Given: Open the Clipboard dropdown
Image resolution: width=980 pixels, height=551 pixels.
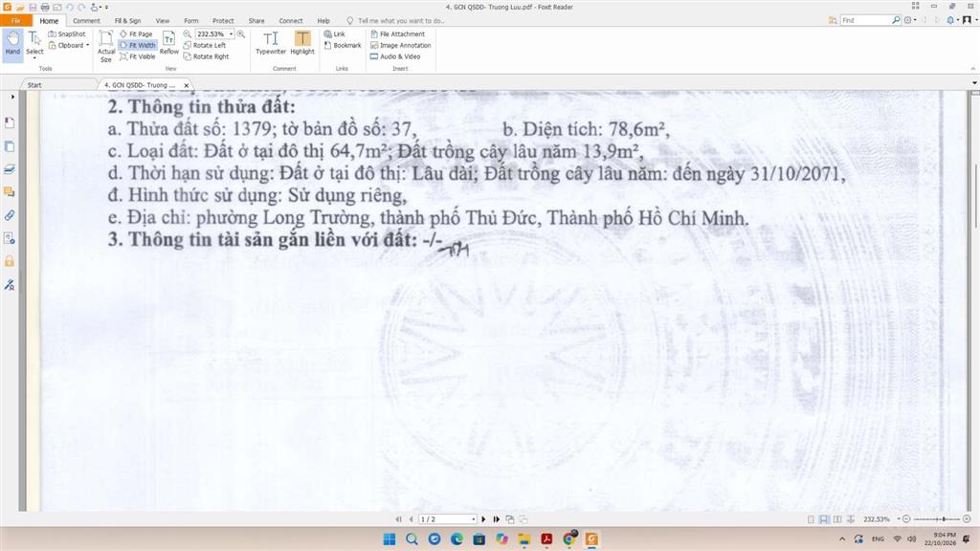Looking at the screenshot, I should point(87,46).
